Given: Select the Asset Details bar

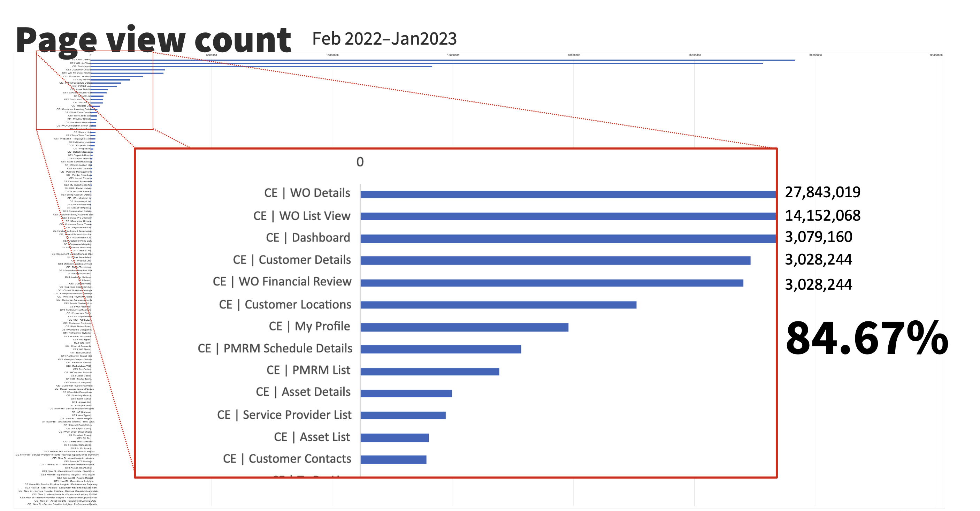Looking at the screenshot, I should 406,394.
